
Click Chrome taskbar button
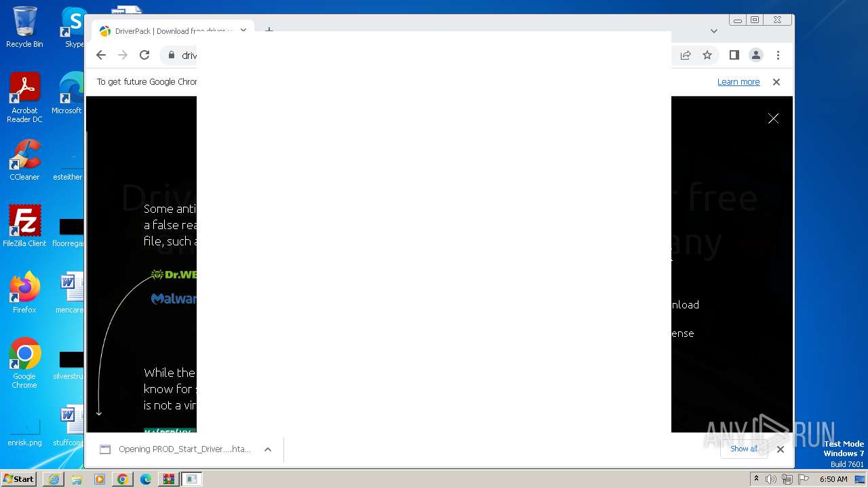click(x=123, y=479)
